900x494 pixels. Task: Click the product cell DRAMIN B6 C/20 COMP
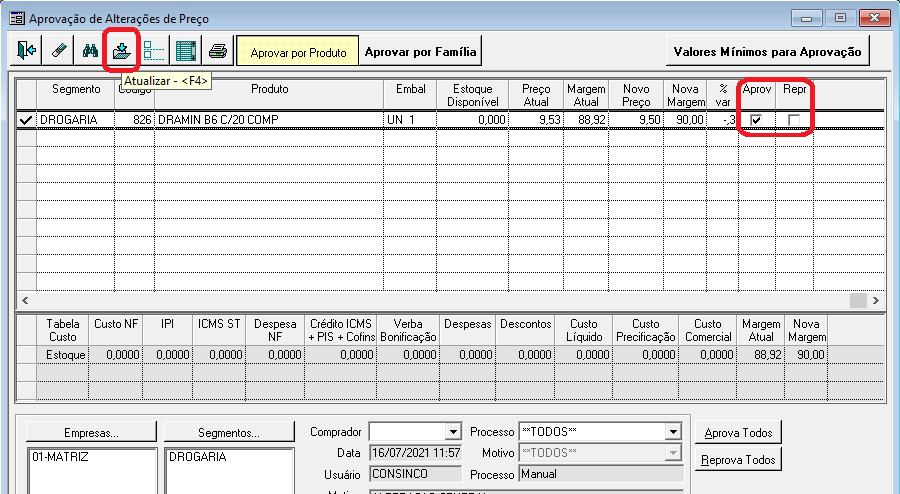tap(269, 120)
